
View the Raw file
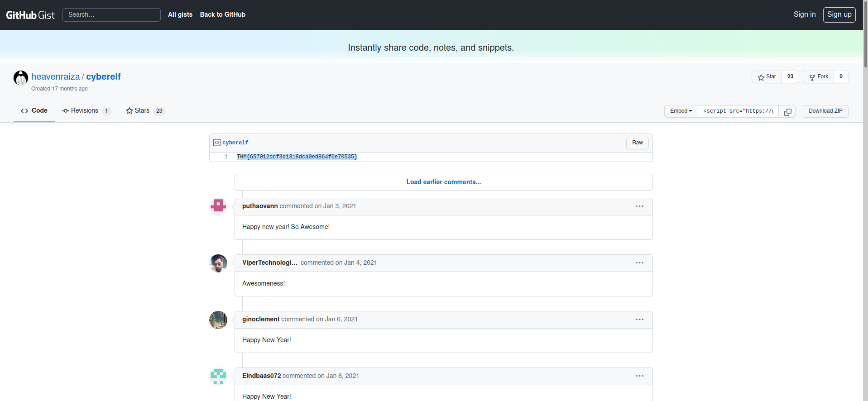[x=637, y=143]
